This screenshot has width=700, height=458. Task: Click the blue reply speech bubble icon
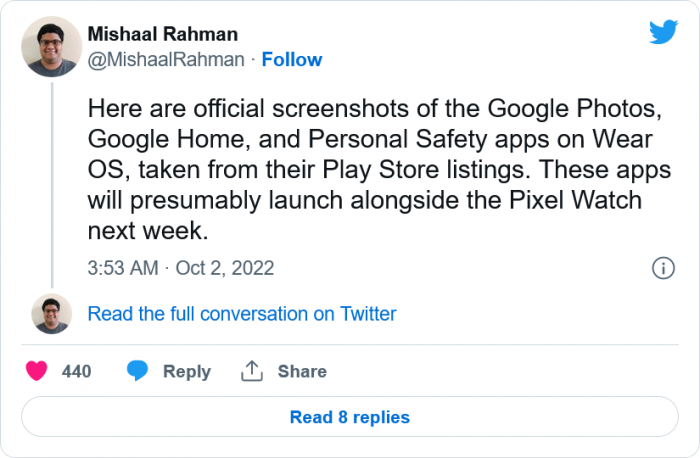point(137,371)
